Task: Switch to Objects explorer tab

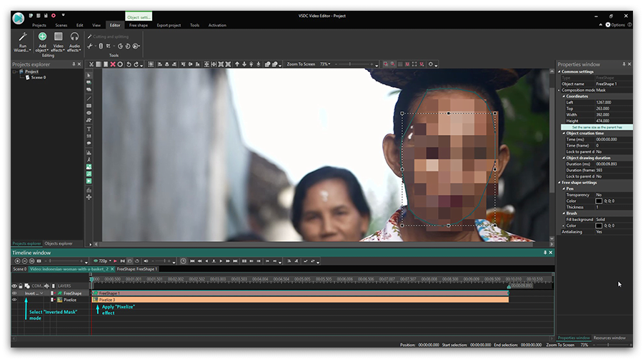Action: tap(59, 243)
